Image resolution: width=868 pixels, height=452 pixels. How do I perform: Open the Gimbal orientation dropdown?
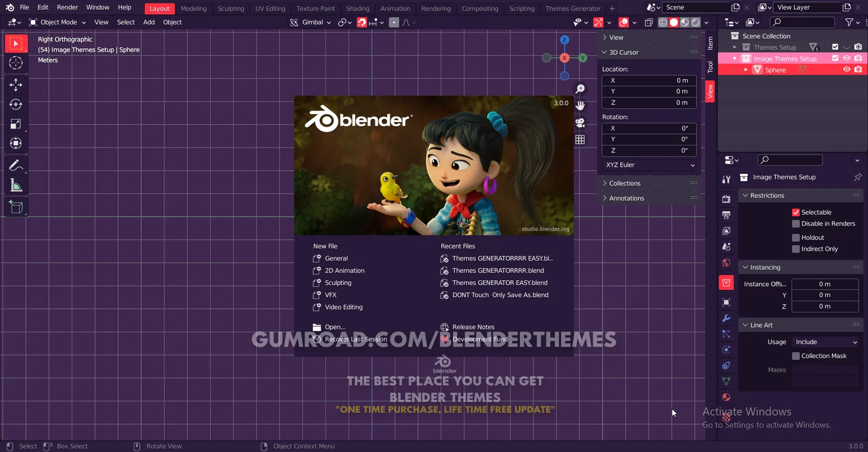click(310, 22)
